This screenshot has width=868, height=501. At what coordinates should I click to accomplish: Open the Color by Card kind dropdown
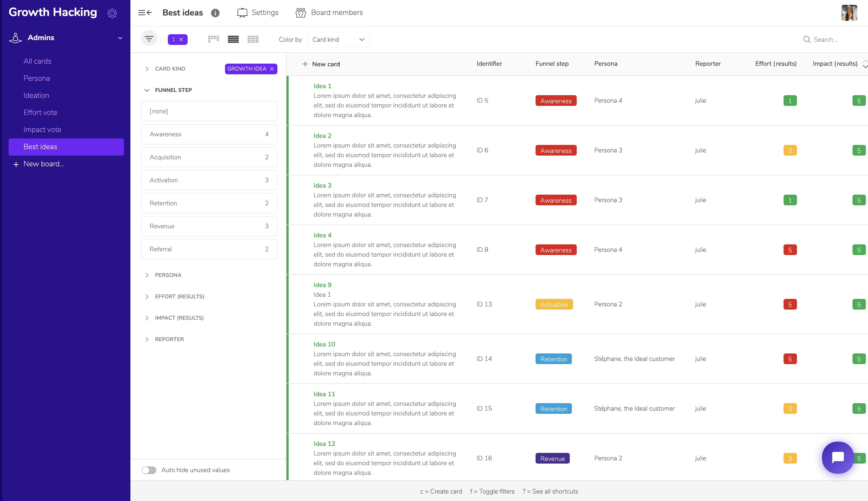(x=338, y=39)
